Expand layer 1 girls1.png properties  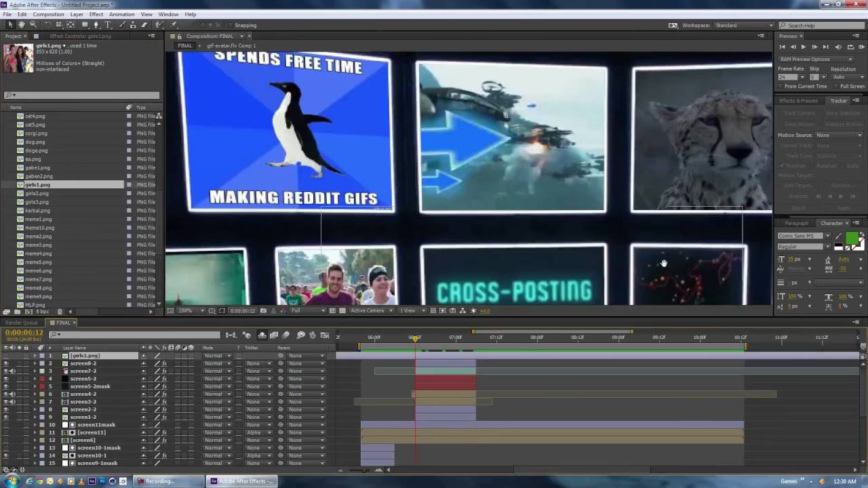point(35,355)
